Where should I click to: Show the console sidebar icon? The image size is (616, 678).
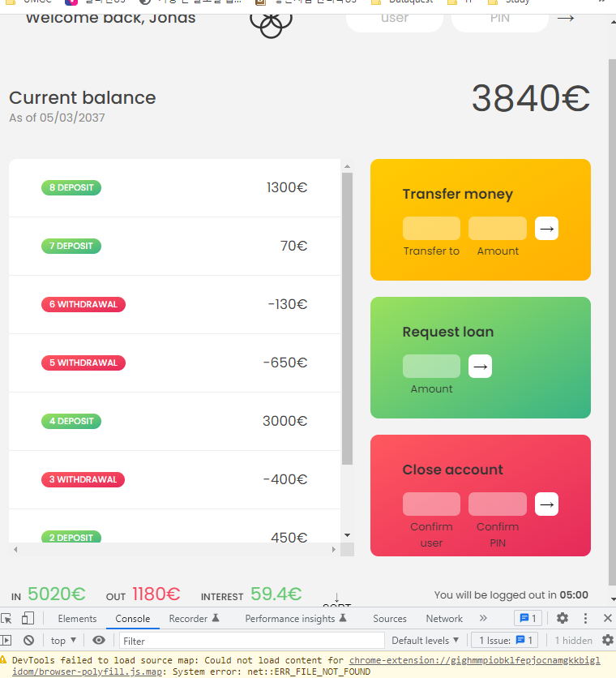(6, 641)
